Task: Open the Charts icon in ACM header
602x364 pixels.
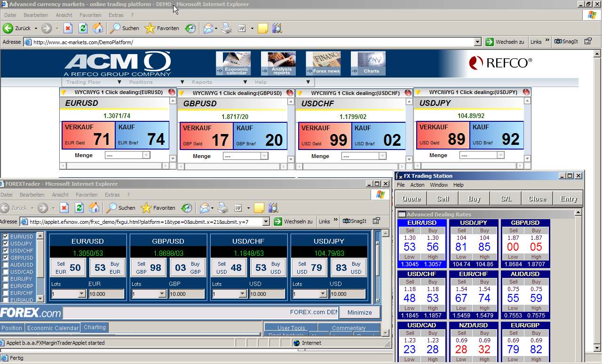Action: (368, 63)
